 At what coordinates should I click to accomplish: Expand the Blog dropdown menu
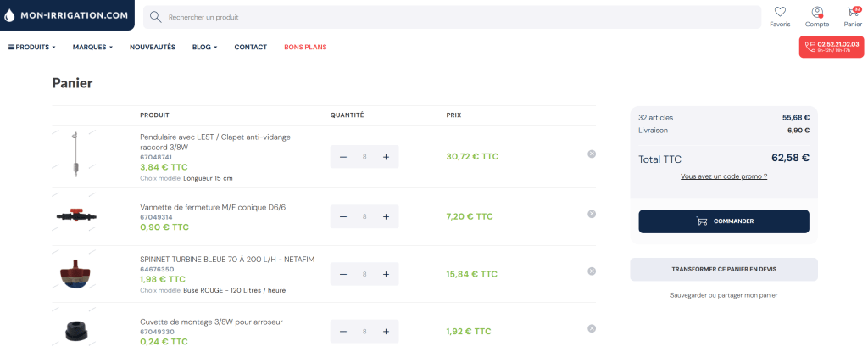click(x=204, y=48)
